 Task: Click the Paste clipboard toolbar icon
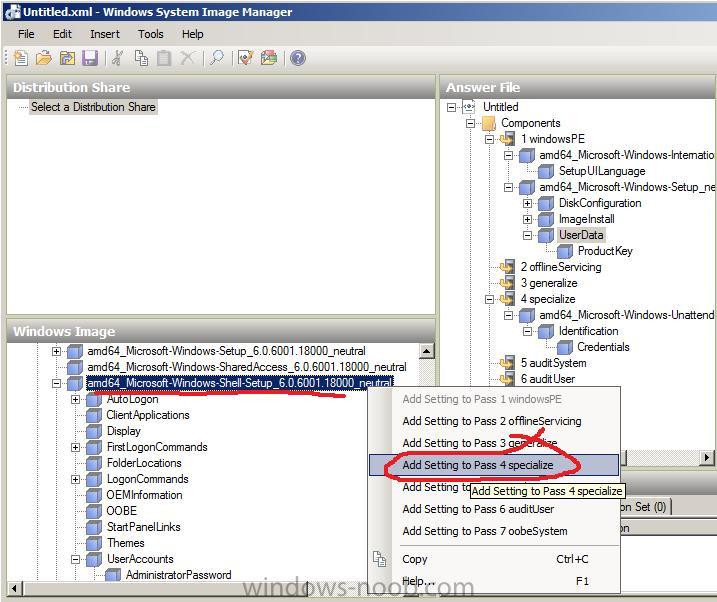(164, 58)
